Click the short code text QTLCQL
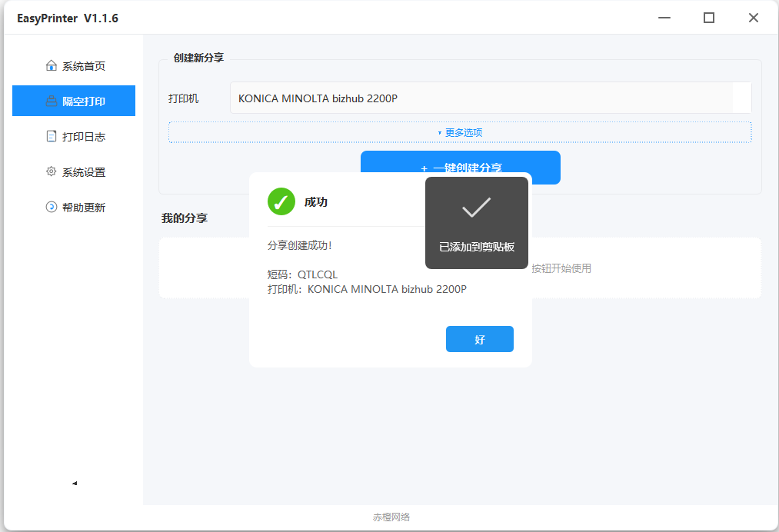 tap(318, 274)
